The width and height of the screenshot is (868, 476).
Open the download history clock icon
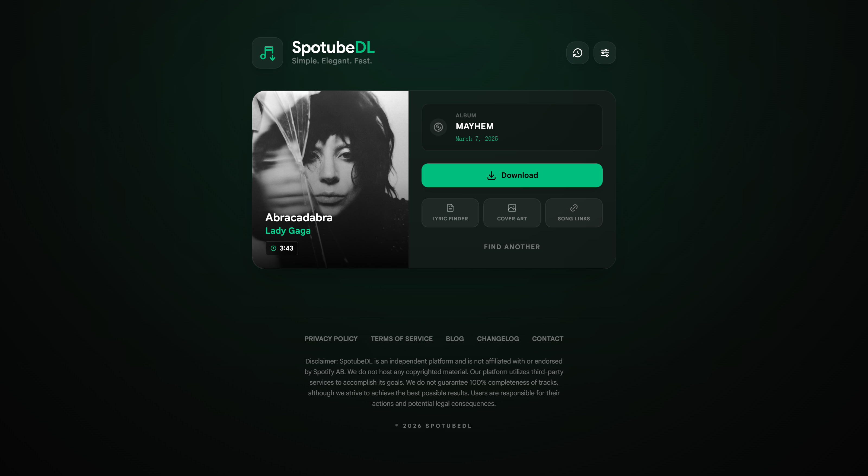[x=577, y=53]
